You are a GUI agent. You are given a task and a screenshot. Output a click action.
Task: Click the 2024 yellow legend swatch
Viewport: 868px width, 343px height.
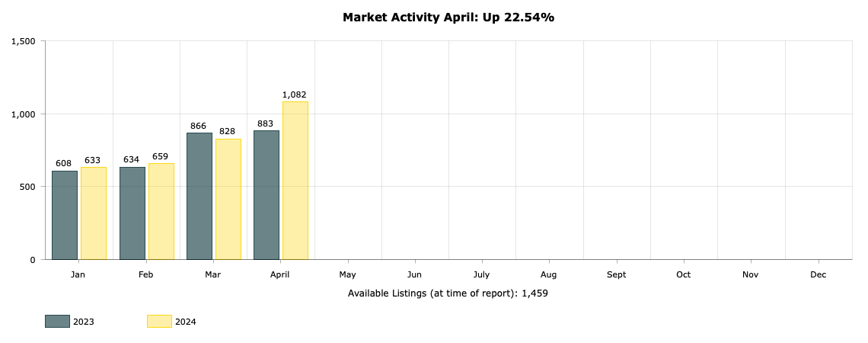(x=159, y=322)
